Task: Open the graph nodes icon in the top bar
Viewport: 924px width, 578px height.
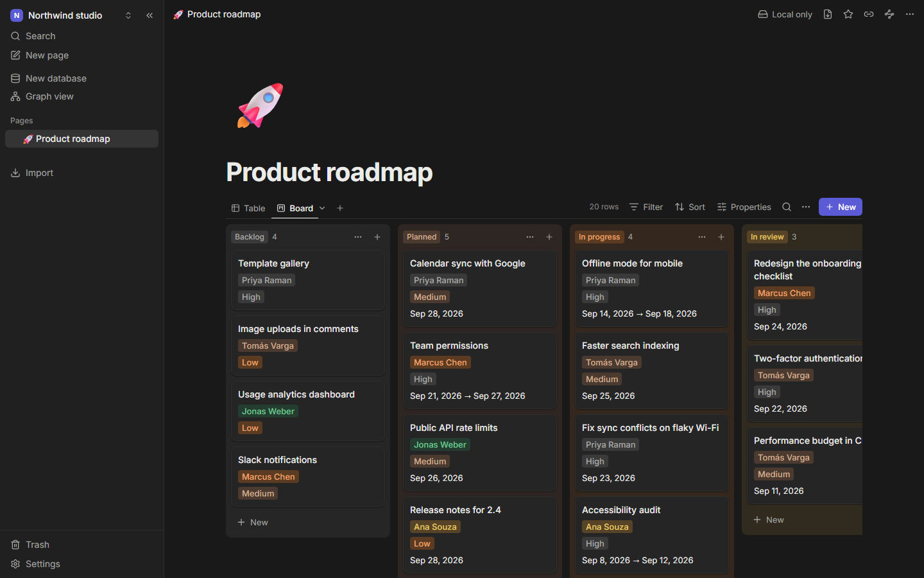Action: click(889, 14)
